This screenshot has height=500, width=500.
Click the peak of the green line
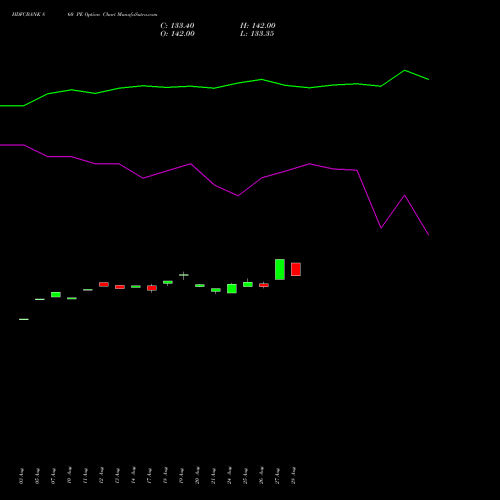click(x=405, y=70)
